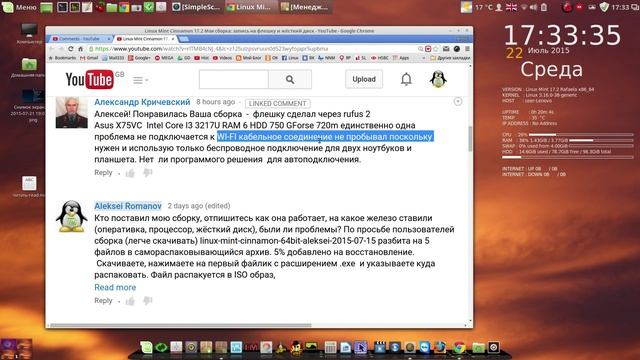Image resolution: width=640 pixels, height=360 pixels.
Task: Like Александр Кричевский's comment
Action: click(130, 173)
